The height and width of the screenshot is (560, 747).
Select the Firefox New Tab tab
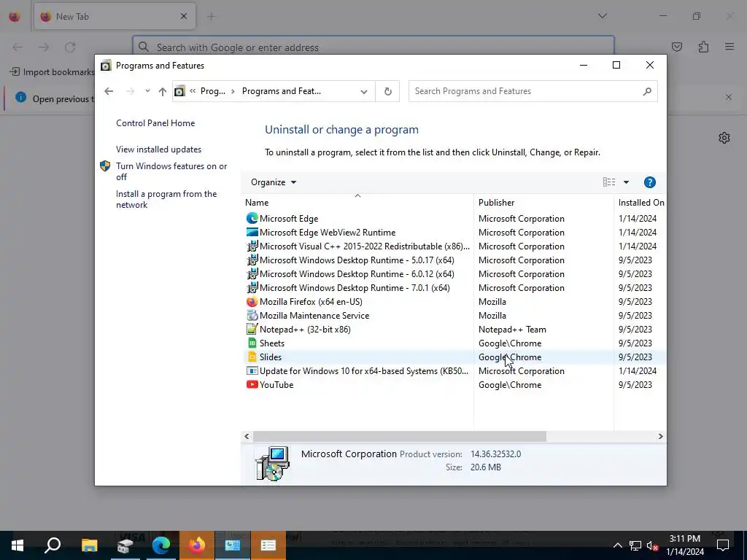tap(115, 16)
